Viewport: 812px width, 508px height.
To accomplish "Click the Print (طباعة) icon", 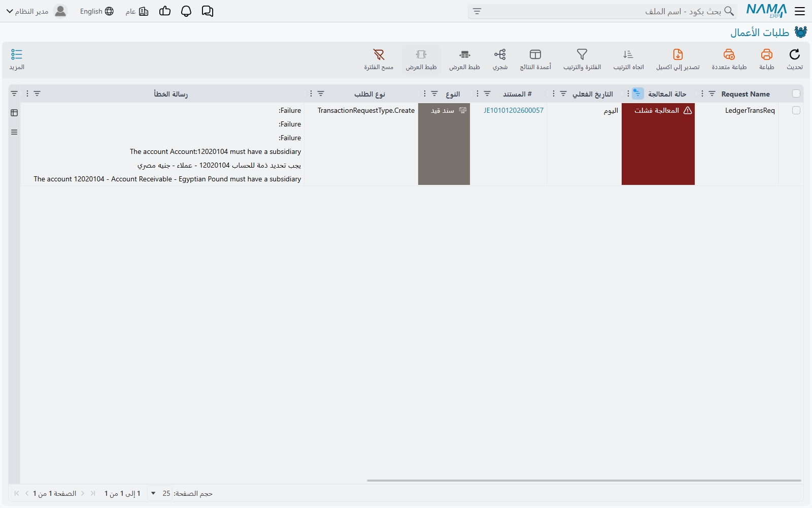I will click(767, 55).
